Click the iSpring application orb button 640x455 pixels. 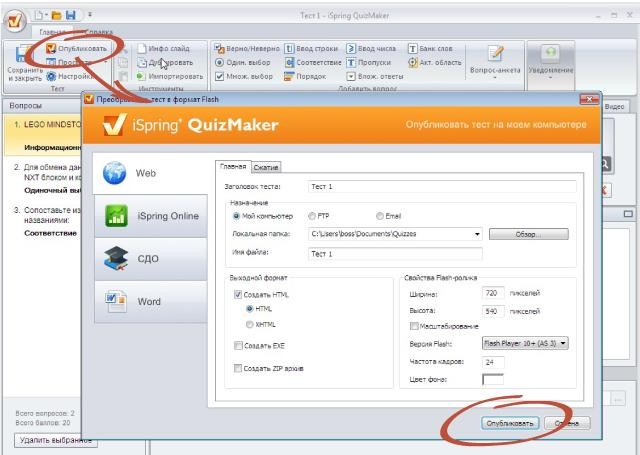coord(15,21)
